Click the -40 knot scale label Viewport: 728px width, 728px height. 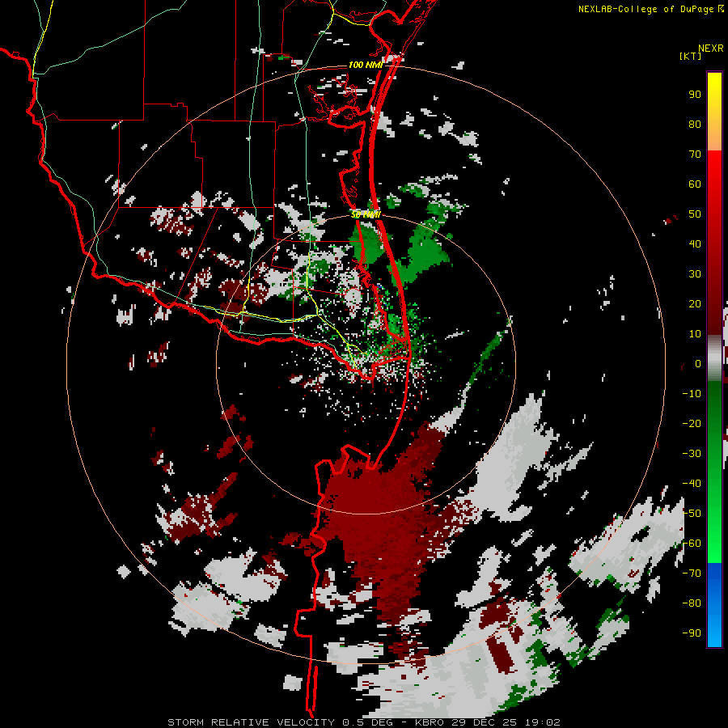click(692, 484)
